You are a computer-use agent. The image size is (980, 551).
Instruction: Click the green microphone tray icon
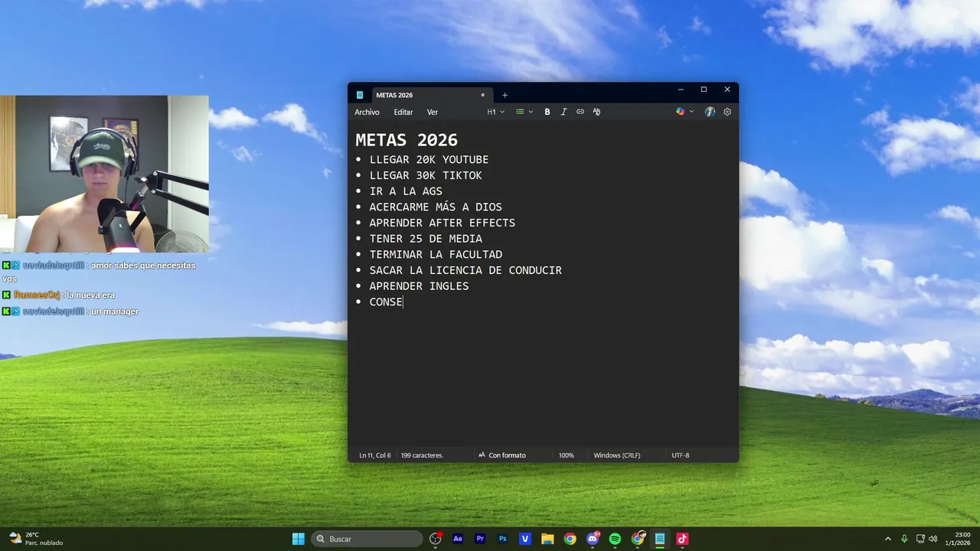[904, 539]
